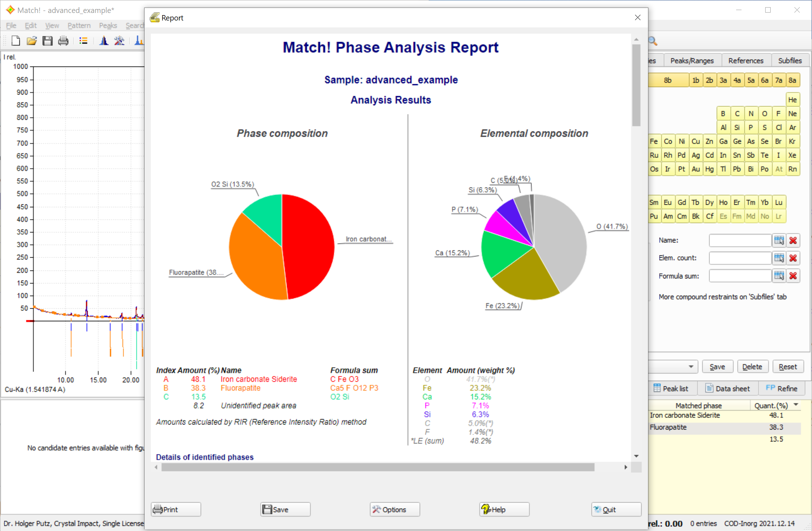
Task: Create a new document with the blank page icon
Action: pyautogui.click(x=15, y=41)
